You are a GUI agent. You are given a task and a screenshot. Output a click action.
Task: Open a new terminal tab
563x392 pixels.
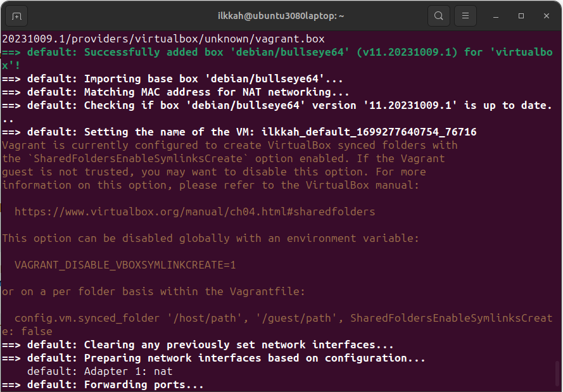pyautogui.click(x=16, y=15)
